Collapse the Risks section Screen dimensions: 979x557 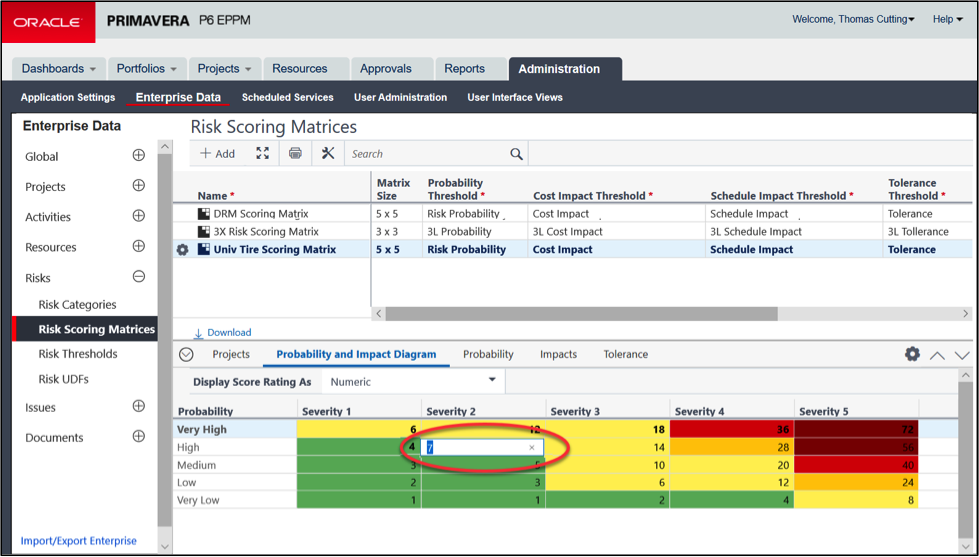click(x=139, y=277)
